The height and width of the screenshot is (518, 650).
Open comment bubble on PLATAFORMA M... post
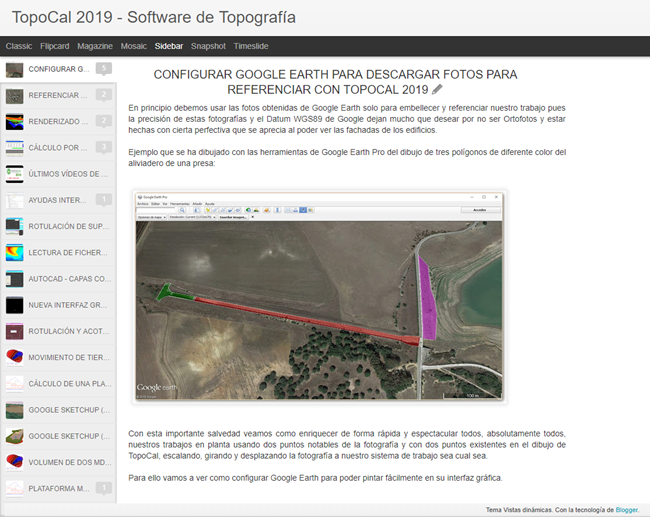[104, 488]
